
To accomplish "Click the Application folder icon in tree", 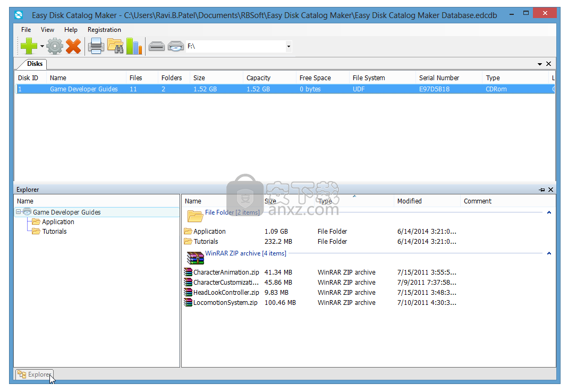I will click(36, 221).
